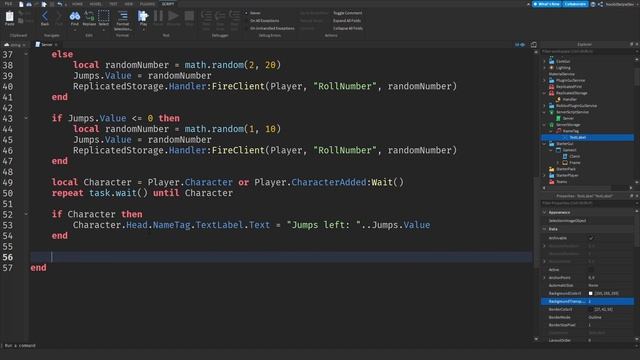This screenshot has height=360, width=640.
Task: Collapse the ReplicatedStorage tree node
Action: click(544, 93)
